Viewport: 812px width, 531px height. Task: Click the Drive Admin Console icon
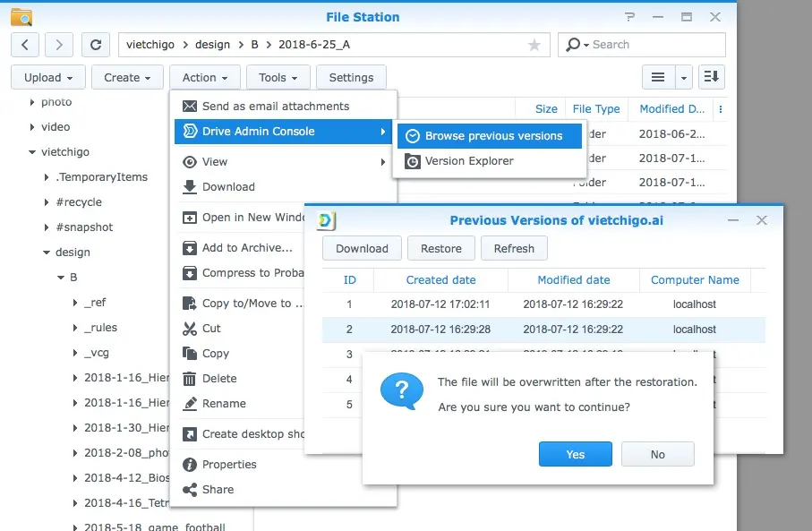coord(190,131)
